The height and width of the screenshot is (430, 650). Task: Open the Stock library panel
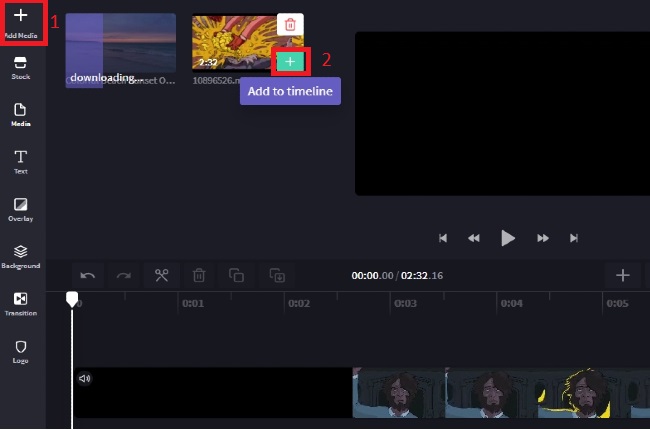[20, 68]
